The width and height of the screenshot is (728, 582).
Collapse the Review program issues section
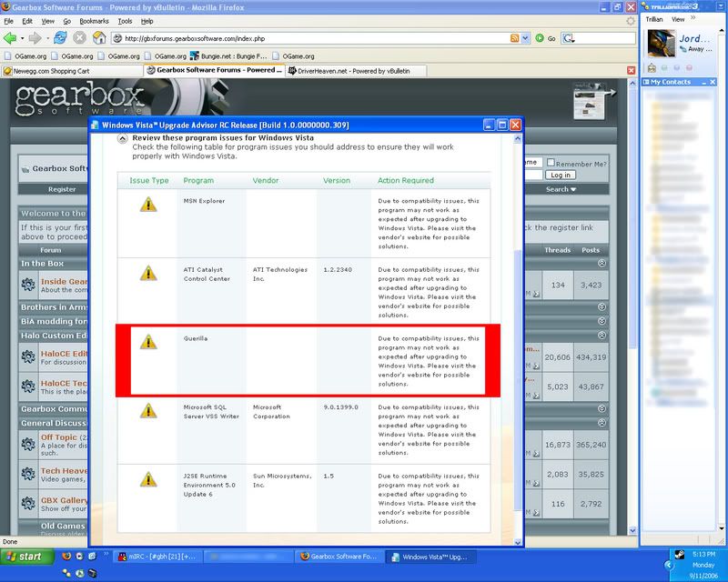(122, 139)
